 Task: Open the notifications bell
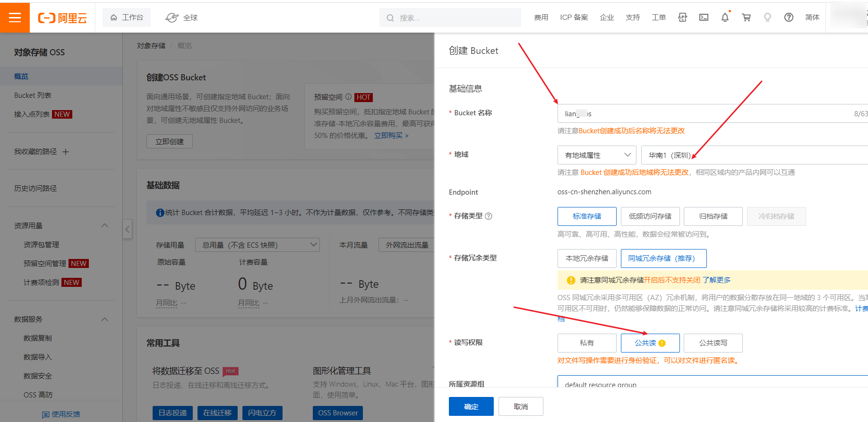pyautogui.click(x=725, y=17)
